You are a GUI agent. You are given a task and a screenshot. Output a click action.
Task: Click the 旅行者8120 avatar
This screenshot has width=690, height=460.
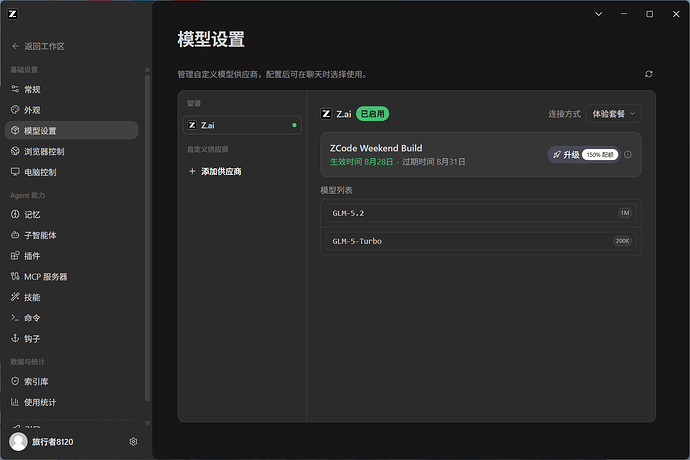click(18, 442)
